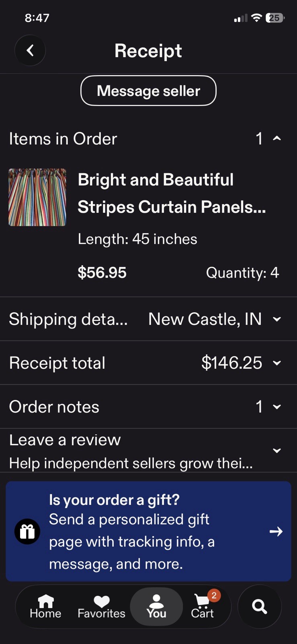
Task: Expand the Order notes section
Action: (x=148, y=407)
